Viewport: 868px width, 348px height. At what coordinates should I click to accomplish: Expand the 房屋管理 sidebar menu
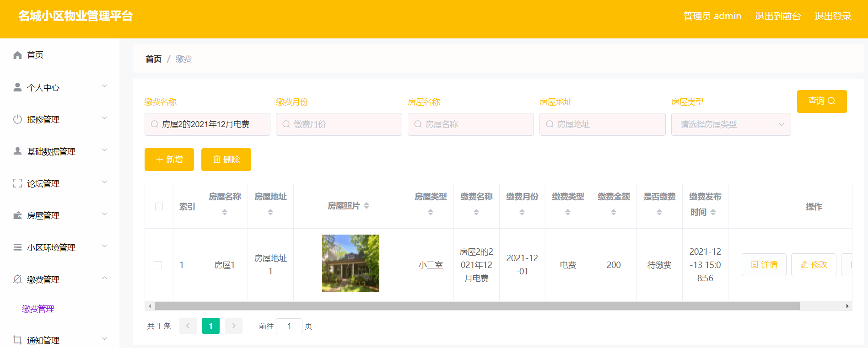pyautogui.click(x=104, y=214)
